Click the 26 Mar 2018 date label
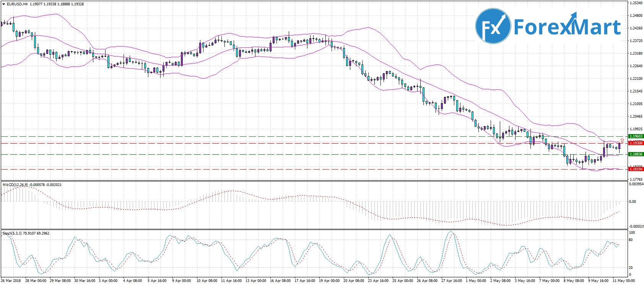 coord(11,281)
